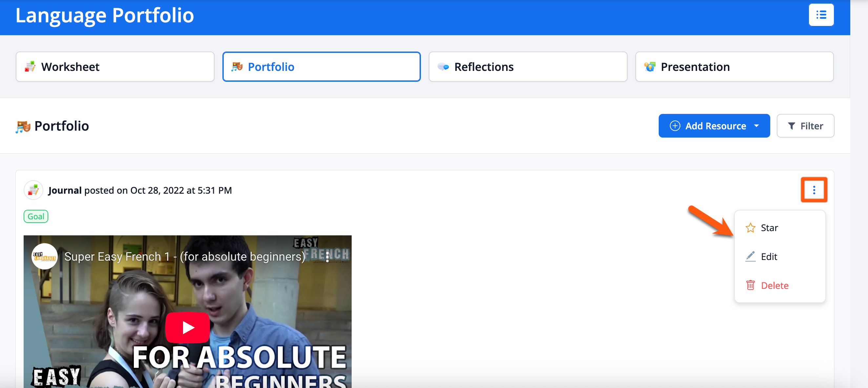The width and height of the screenshot is (868, 388).
Task: Open the Super Easy French 1 video title
Action: tap(185, 256)
